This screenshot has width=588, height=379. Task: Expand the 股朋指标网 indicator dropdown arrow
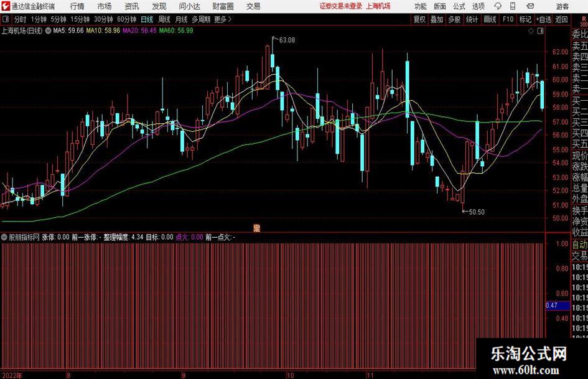click(4, 237)
